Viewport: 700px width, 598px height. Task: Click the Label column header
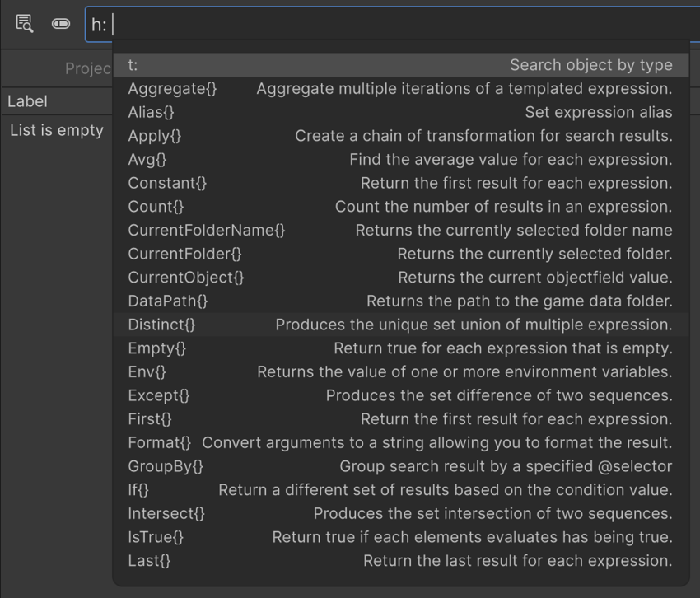(x=28, y=101)
